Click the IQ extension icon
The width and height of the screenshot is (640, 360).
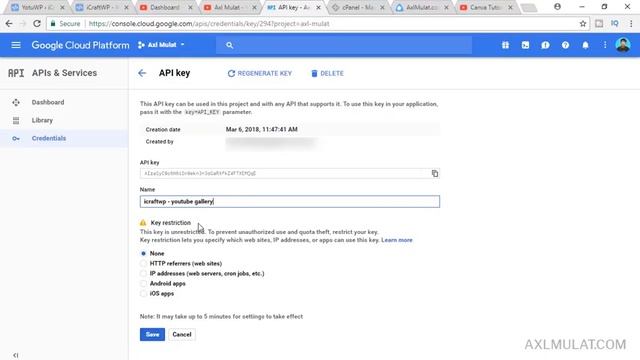pos(615,24)
